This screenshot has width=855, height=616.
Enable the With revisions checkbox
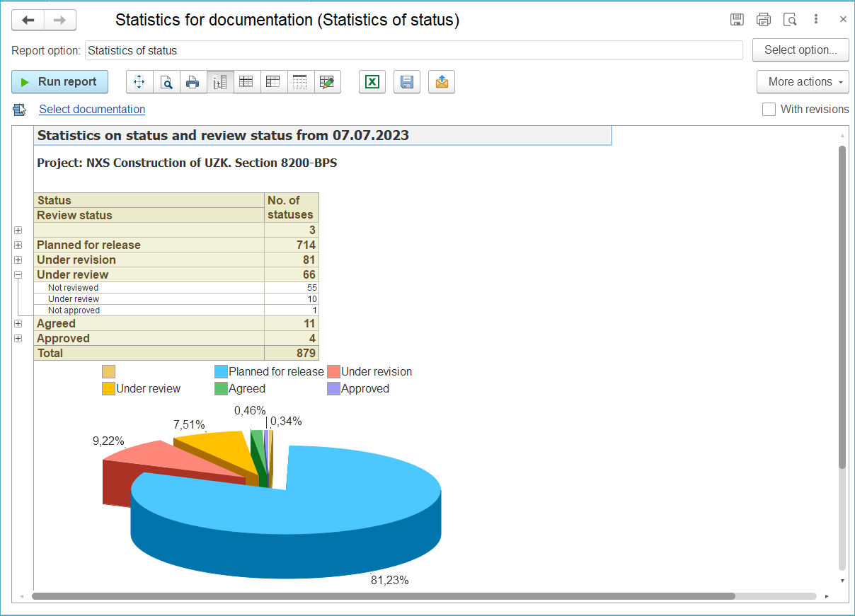click(x=769, y=110)
